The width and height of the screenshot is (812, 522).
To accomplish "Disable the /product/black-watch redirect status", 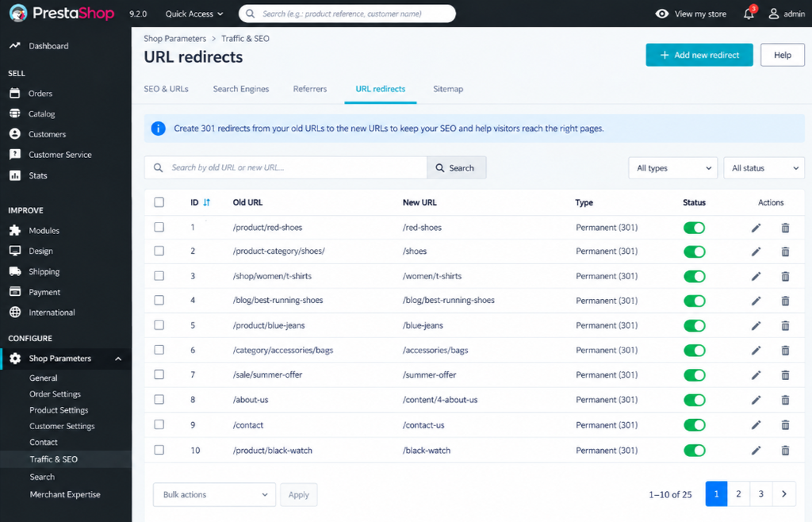I will tap(695, 451).
